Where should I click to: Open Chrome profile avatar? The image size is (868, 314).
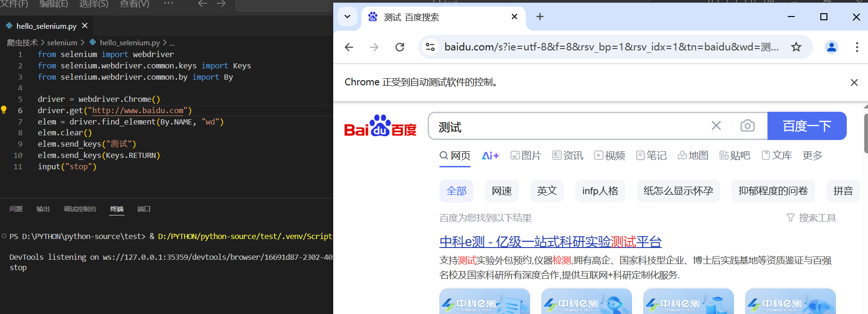tap(832, 47)
